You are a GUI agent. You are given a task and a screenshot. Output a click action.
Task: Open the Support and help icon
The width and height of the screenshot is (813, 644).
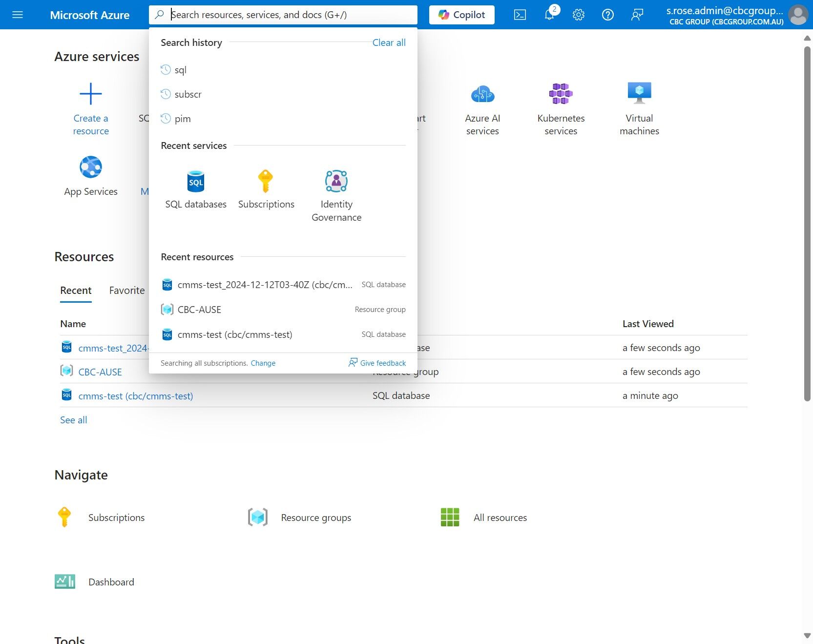click(608, 15)
